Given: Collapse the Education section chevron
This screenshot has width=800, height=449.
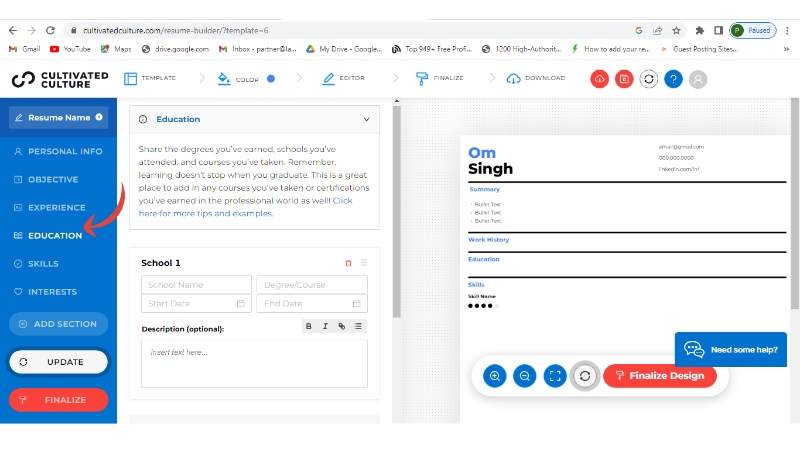Looking at the screenshot, I should 366,119.
